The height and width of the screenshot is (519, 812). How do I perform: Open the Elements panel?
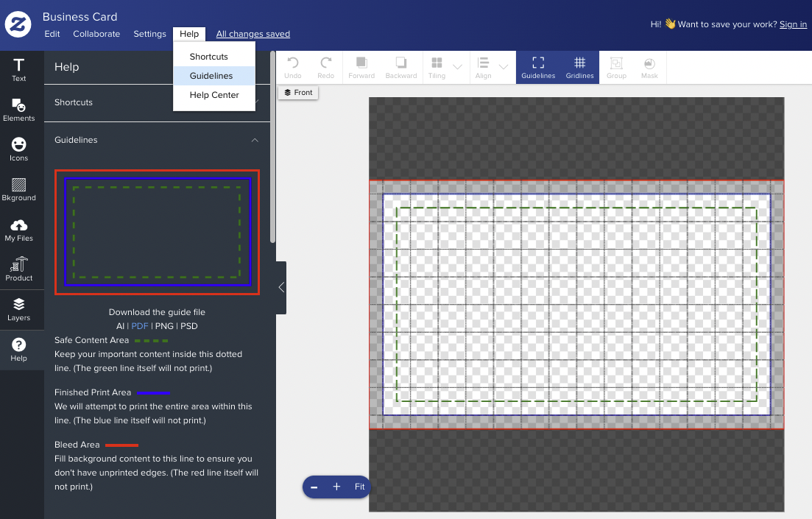click(18, 110)
